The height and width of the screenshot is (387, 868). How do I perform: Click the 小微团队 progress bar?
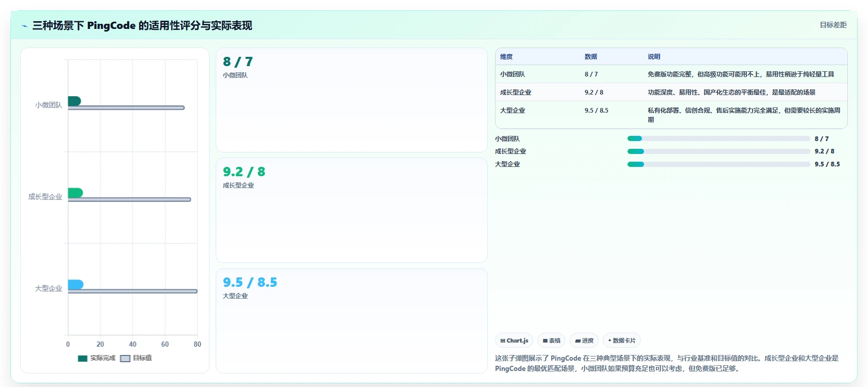[719, 138]
